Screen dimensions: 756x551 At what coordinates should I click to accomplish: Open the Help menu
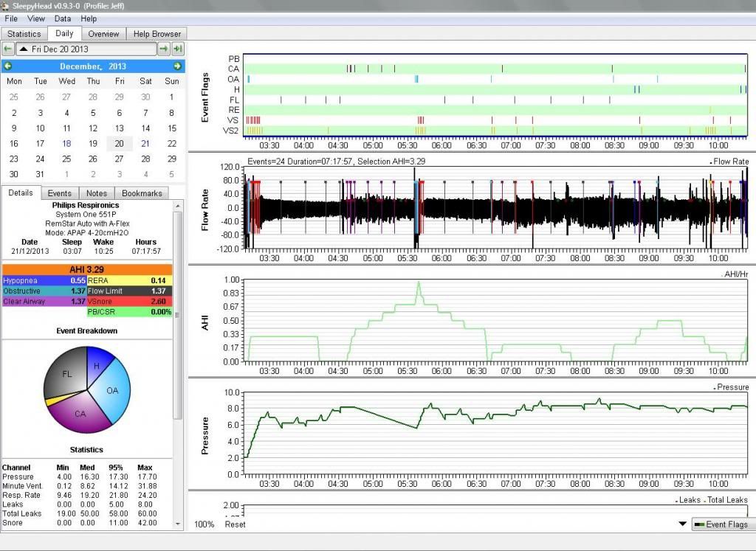pyautogui.click(x=89, y=18)
